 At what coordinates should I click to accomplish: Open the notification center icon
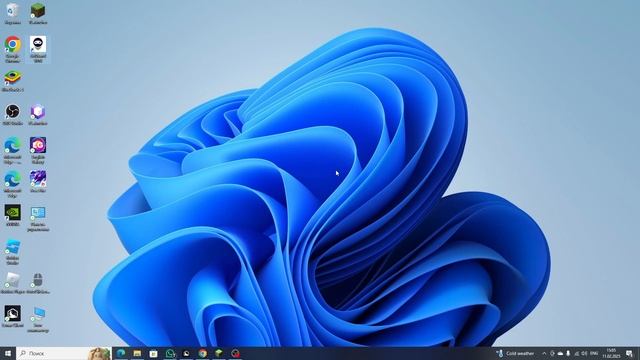629,353
